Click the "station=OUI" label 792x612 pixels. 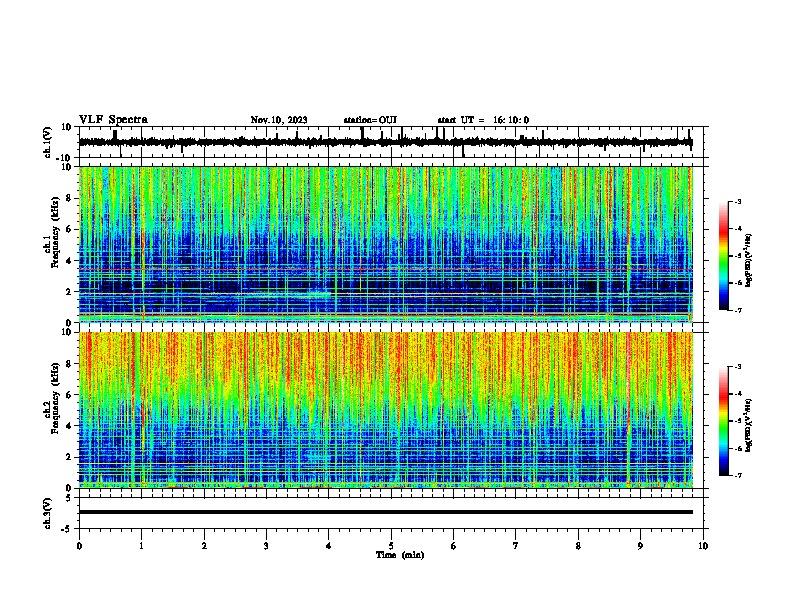point(370,120)
